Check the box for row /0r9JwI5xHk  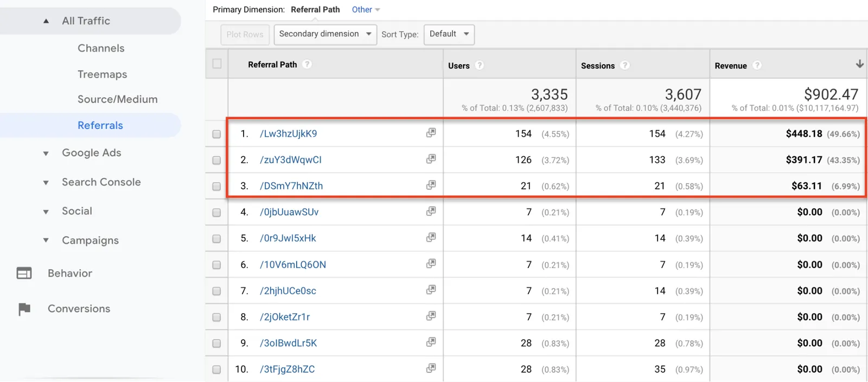tap(216, 239)
